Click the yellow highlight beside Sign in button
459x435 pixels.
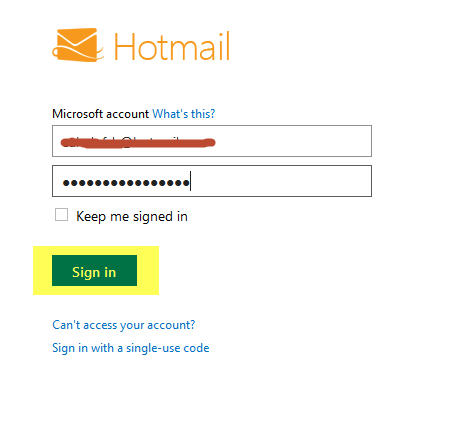pos(148,270)
